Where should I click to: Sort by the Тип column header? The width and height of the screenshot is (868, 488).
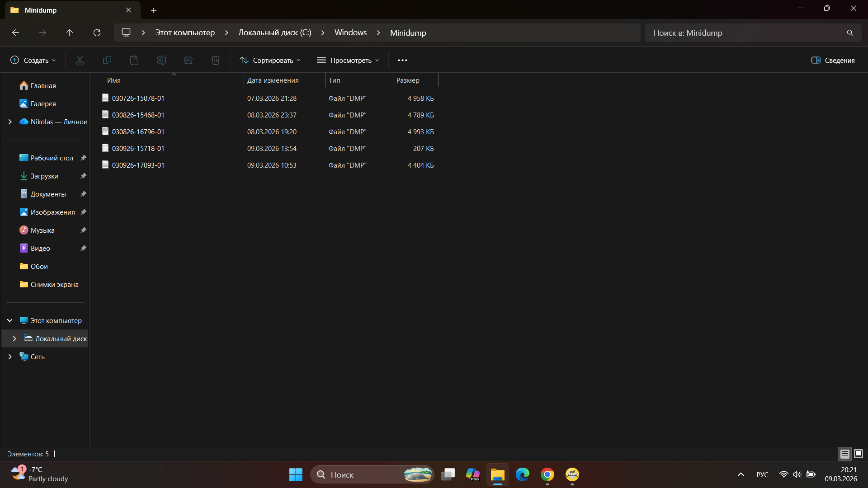click(359, 80)
